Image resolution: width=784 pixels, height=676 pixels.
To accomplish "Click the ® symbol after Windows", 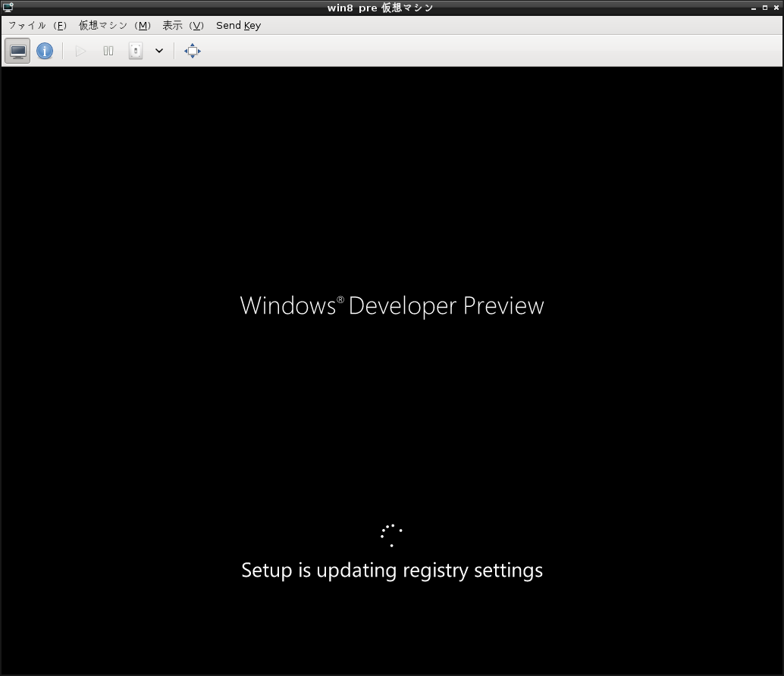I will click(x=340, y=299).
